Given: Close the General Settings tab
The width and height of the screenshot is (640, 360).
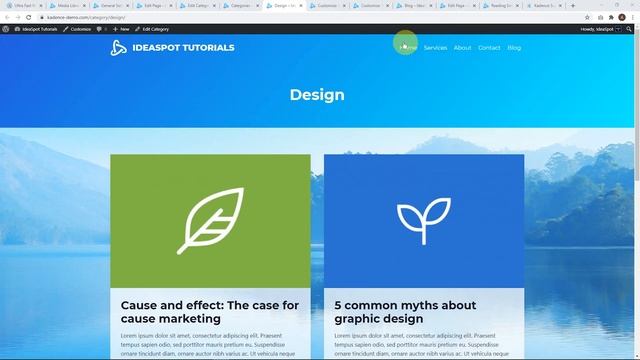Looking at the screenshot, I should pos(127,6).
